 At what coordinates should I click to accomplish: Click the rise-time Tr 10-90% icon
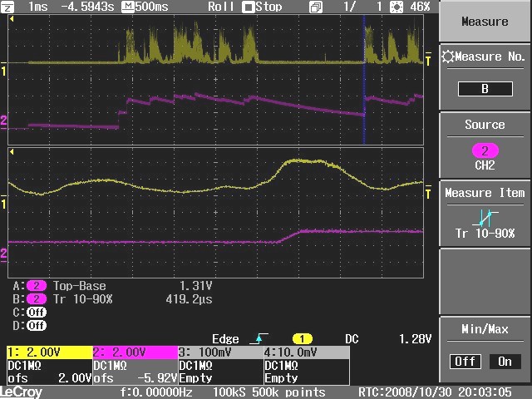pos(485,218)
